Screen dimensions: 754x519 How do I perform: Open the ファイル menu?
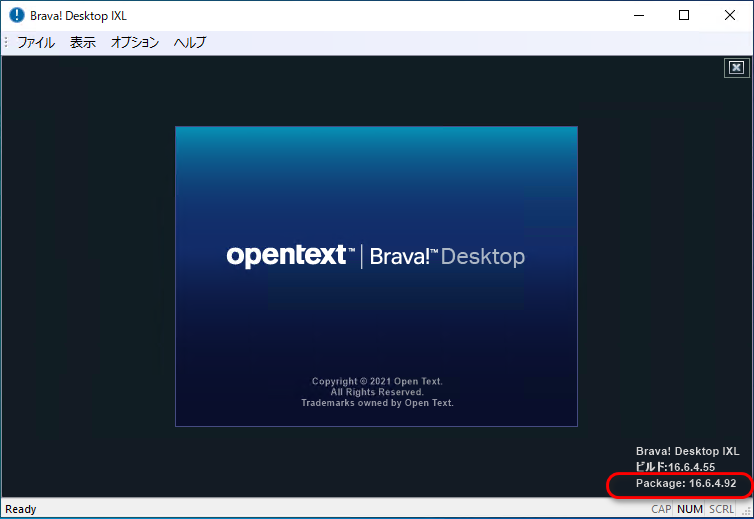(x=36, y=42)
